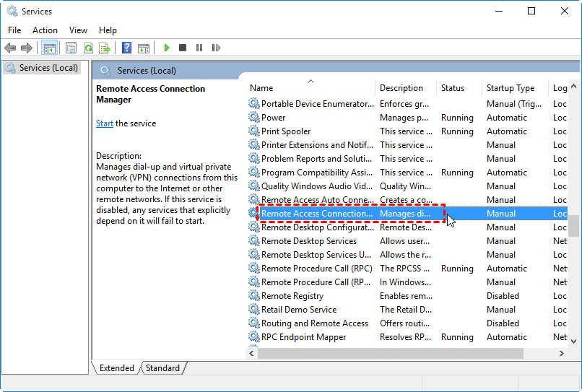Click gear icon beside Power service

coord(254,117)
